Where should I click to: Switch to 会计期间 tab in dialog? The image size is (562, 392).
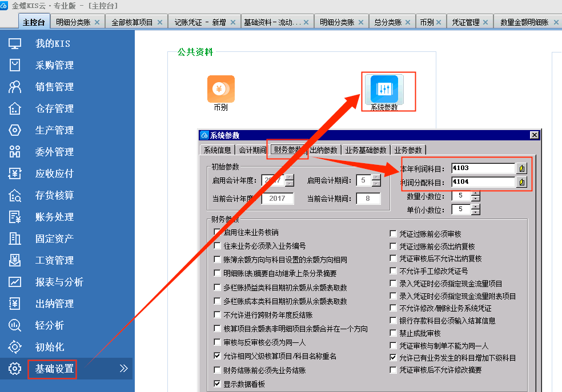[x=252, y=150]
